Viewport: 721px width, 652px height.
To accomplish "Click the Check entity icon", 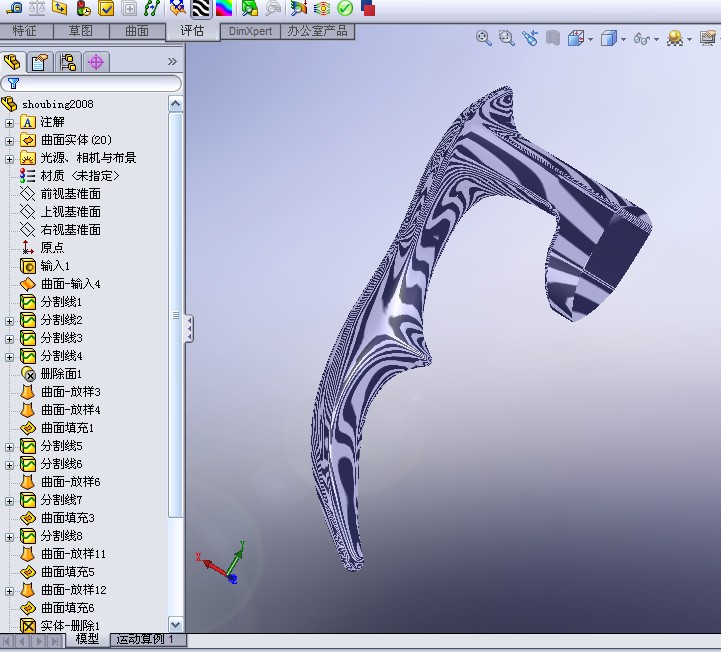I will coord(106,8).
